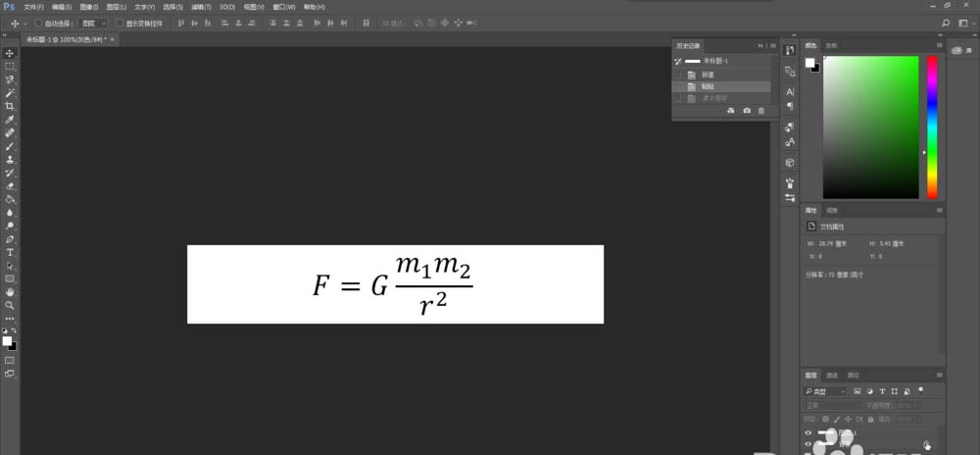
Task: Select the Eraser tool
Action: click(10, 185)
